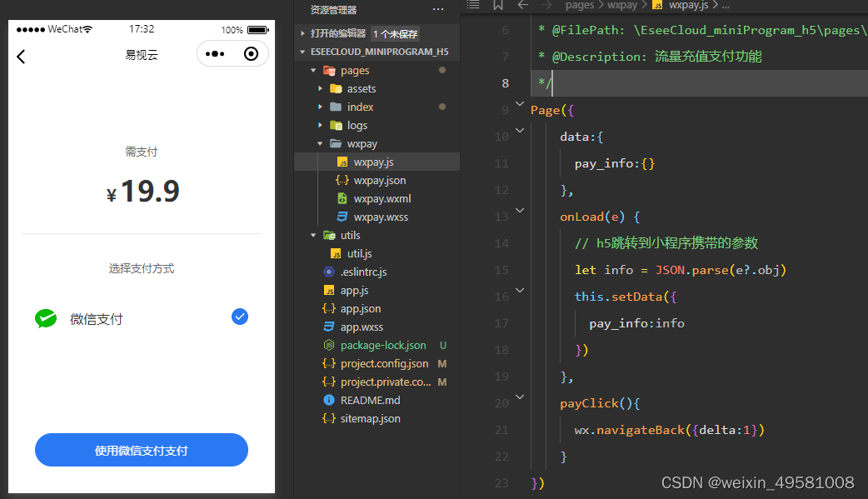Place cursor on wx.navigateBack code line

point(669,430)
